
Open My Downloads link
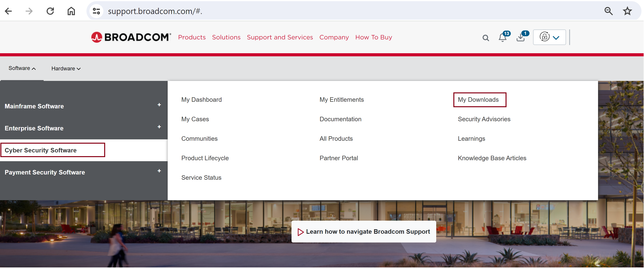click(478, 100)
